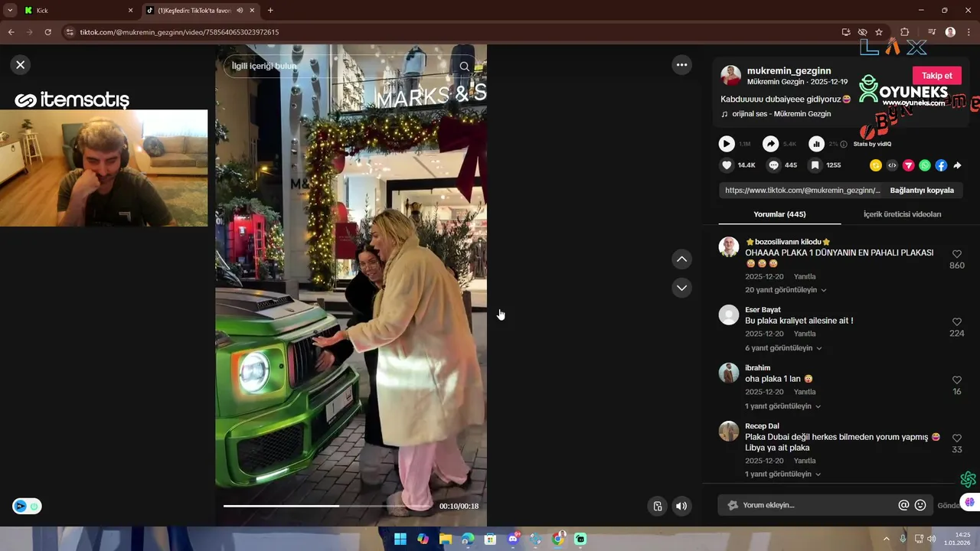Screen dimensions: 980x551
Task: Share video to WhatsApp
Action: pyautogui.click(x=925, y=165)
